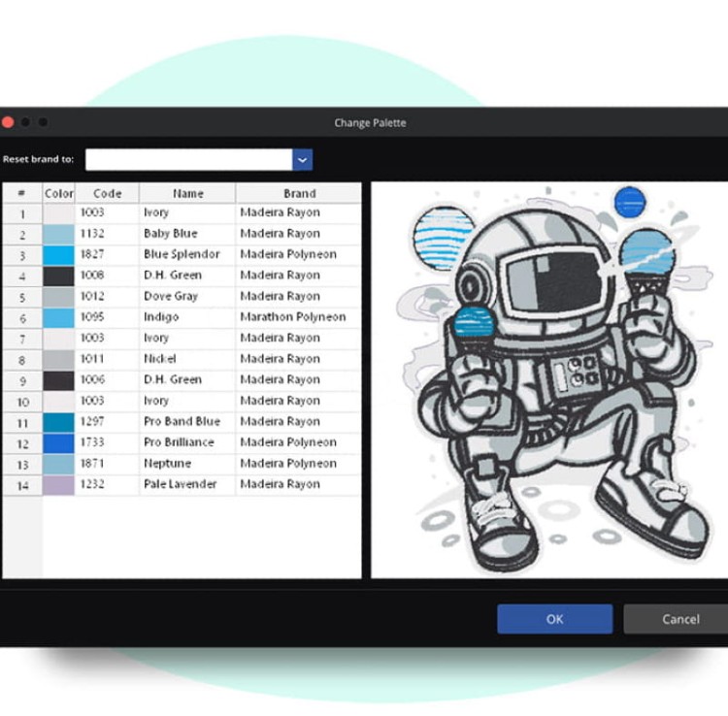728x716 pixels.
Task: Click the D.H. Green swatch in row 9
Action: click(x=58, y=380)
